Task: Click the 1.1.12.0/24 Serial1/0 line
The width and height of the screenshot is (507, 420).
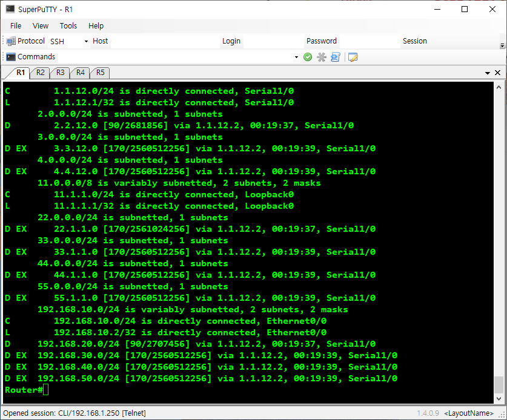Action: (x=150, y=91)
